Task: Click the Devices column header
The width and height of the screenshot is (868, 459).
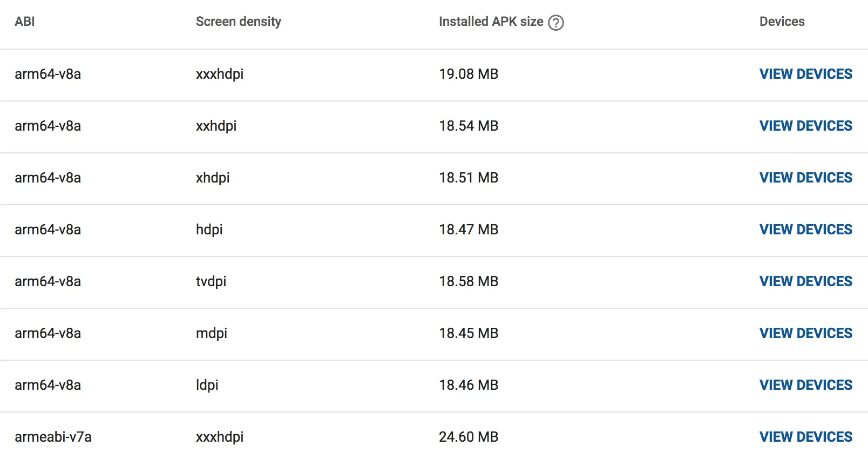Action: pos(782,22)
